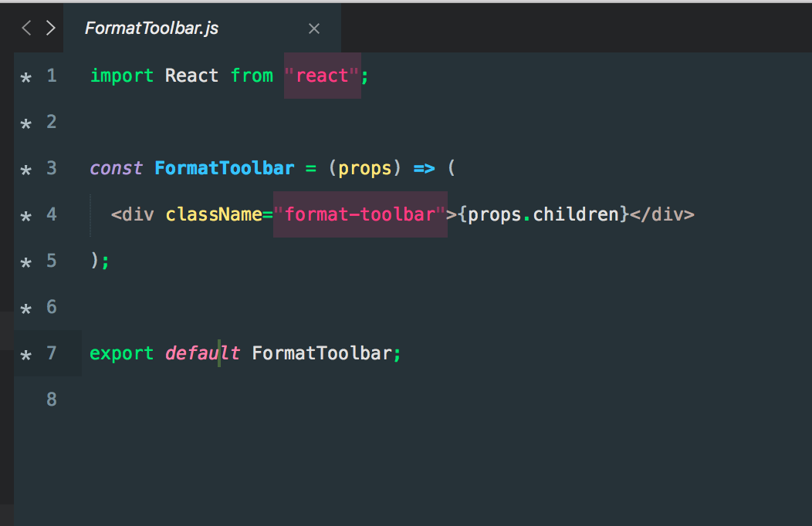Click 'FormatToolbar;' on line 7
Screen dimensions: 812x526
(x=326, y=353)
